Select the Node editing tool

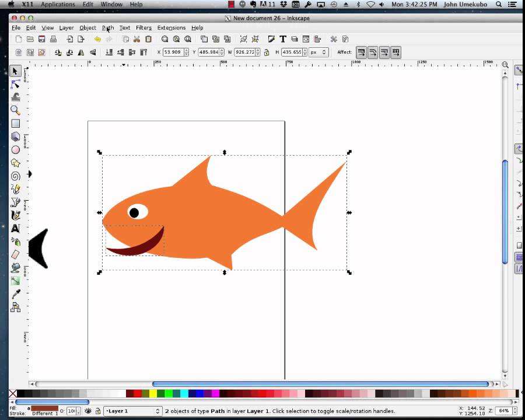(x=16, y=84)
